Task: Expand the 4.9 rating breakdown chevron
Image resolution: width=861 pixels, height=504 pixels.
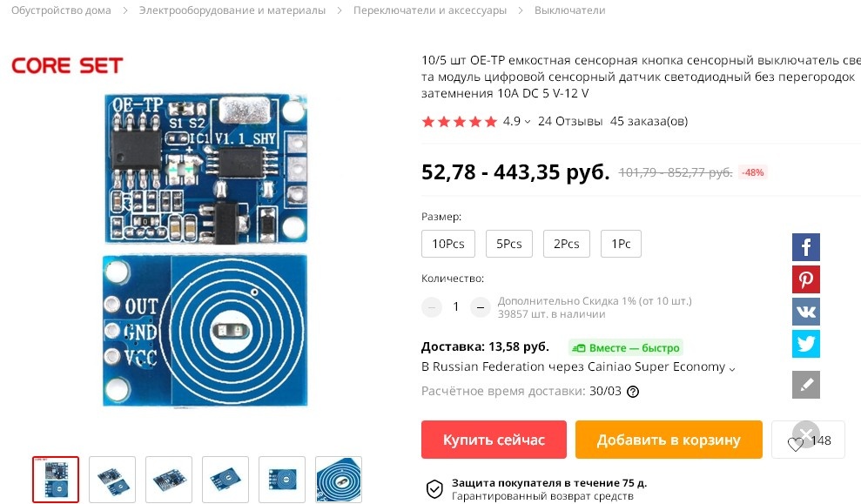Action: (x=528, y=121)
